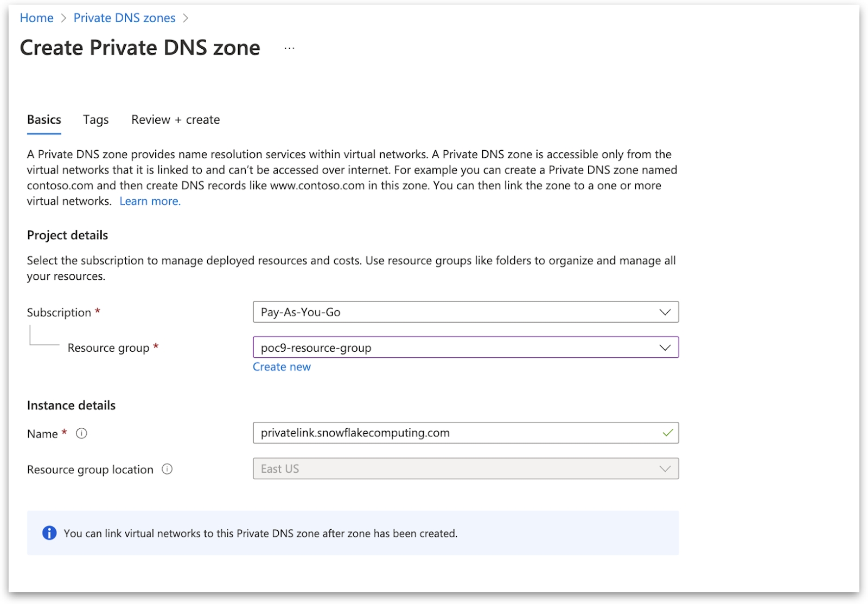Switch to the Tags tab

(x=95, y=120)
